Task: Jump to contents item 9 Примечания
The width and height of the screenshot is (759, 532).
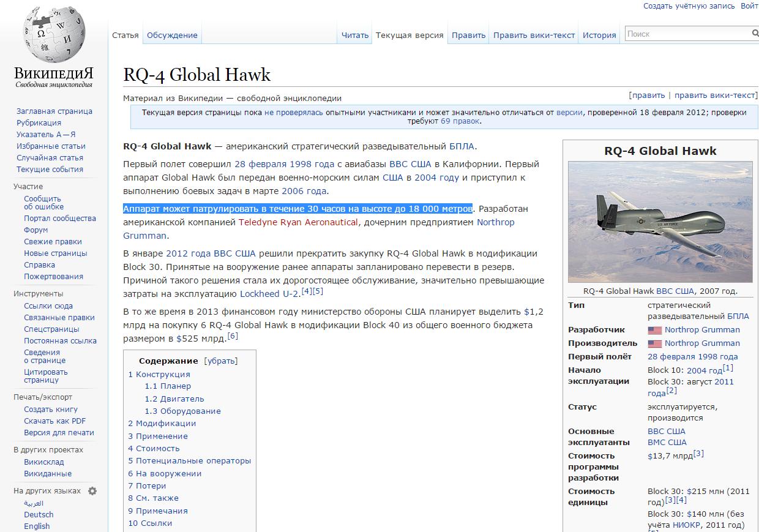Action: point(158,511)
